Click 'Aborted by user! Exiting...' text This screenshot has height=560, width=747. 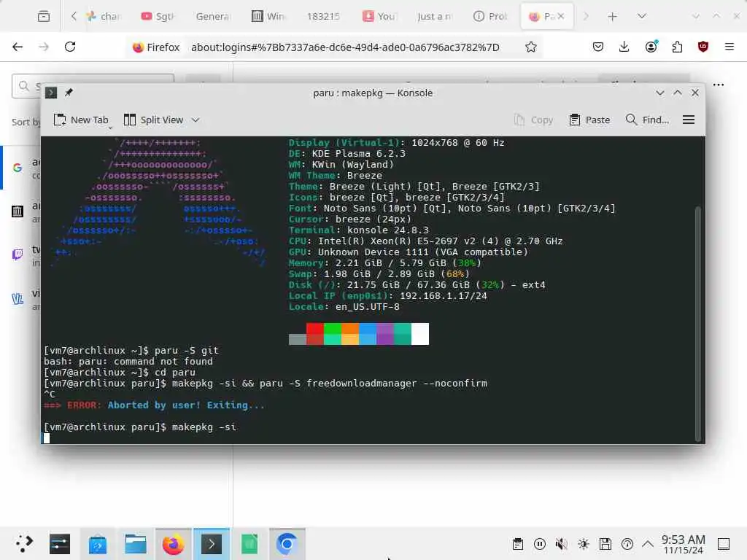click(x=186, y=405)
